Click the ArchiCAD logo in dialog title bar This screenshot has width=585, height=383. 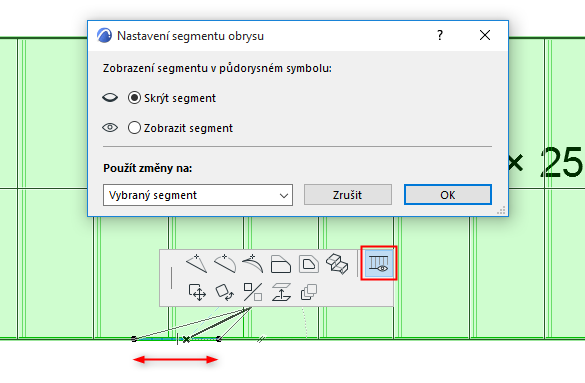click(104, 35)
